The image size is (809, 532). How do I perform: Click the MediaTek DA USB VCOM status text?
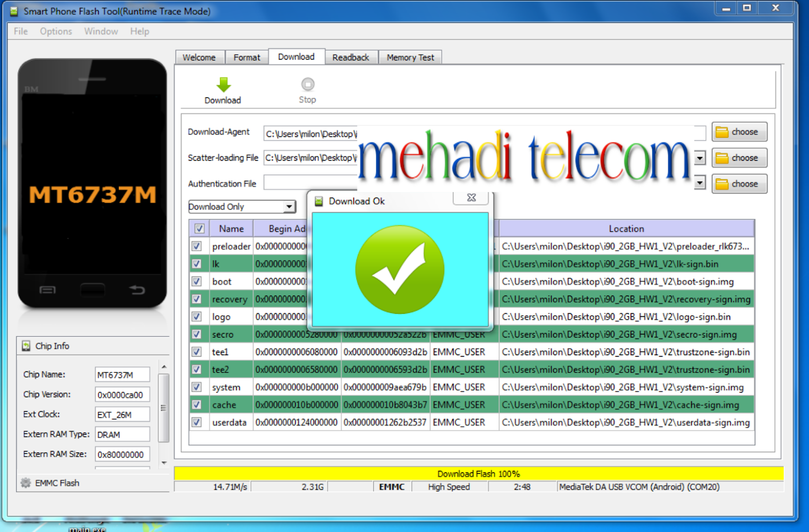click(x=639, y=487)
